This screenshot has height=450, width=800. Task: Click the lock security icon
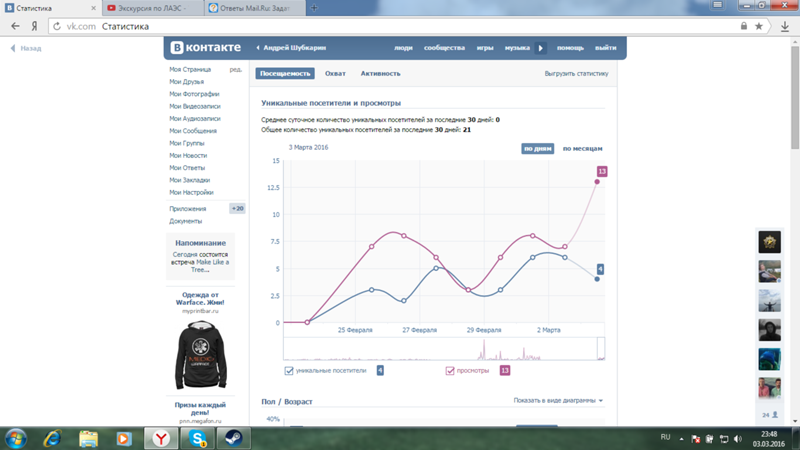click(x=744, y=26)
